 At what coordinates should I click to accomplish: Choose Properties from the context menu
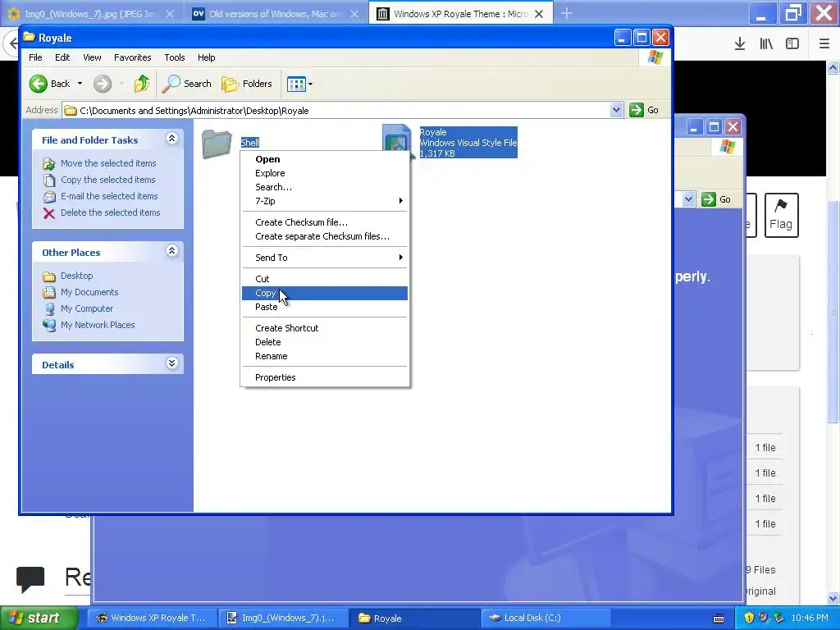click(x=325, y=377)
